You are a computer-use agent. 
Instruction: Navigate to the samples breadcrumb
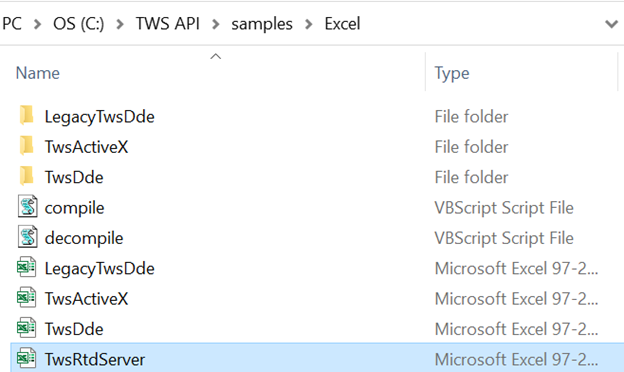tap(262, 24)
